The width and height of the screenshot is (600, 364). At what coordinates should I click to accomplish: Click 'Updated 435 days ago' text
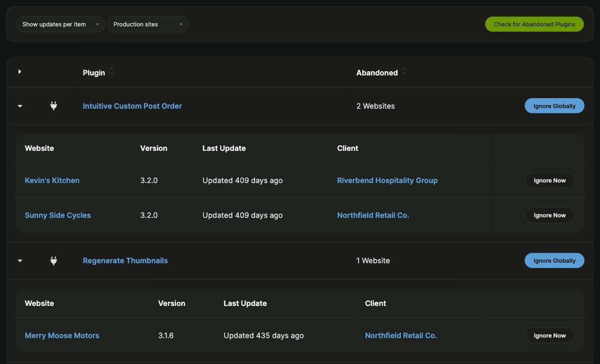[x=264, y=336]
